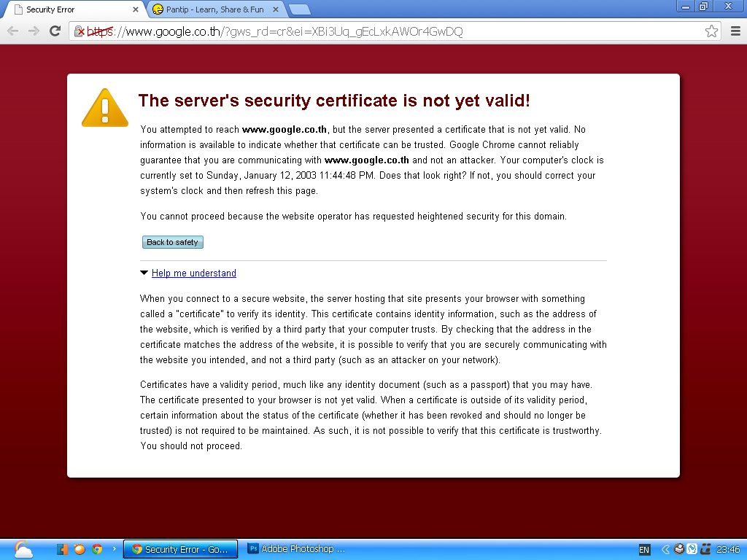The height and width of the screenshot is (560, 747).
Task: Click the bold www.google.co.th after 'attempted to reach'
Action: pos(285,130)
